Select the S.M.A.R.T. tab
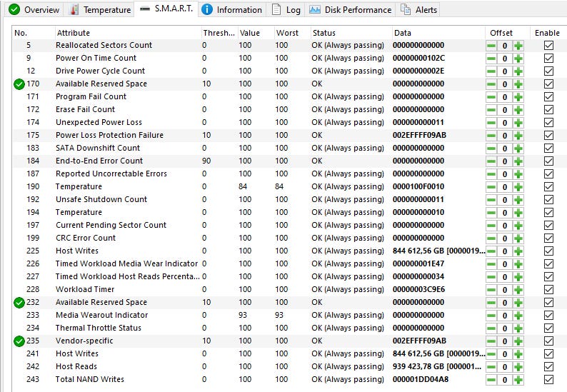The height and width of the screenshot is (392, 567). [x=166, y=9]
